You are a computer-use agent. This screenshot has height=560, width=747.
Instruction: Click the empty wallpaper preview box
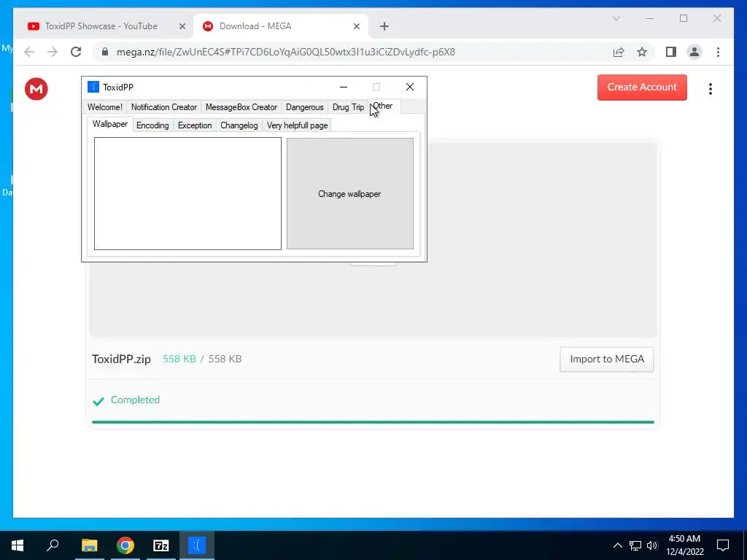point(187,193)
